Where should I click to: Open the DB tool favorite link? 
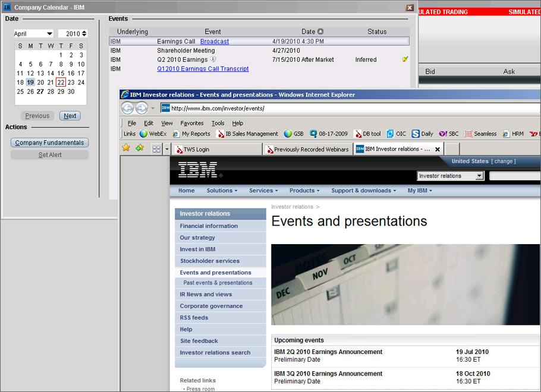pyautogui.click(x=368, y=134)
